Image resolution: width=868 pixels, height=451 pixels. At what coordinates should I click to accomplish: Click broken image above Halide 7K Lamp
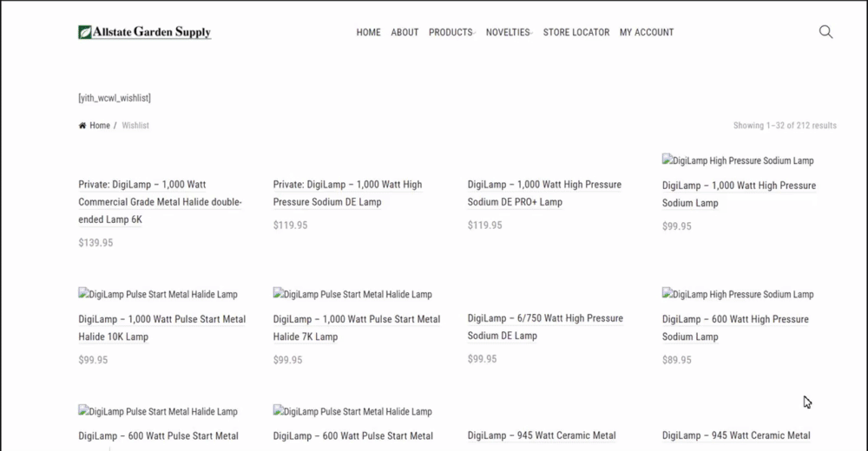[352, 294]
